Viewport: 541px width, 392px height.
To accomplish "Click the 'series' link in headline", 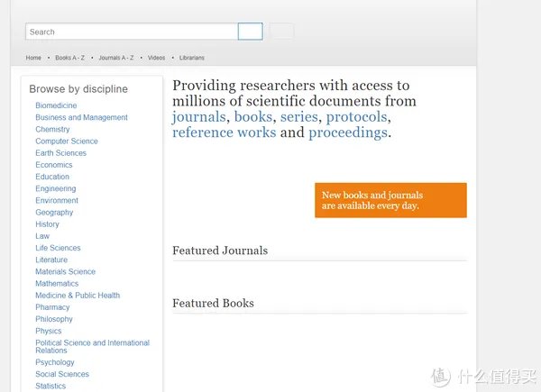I will click(x=298, y=117).
